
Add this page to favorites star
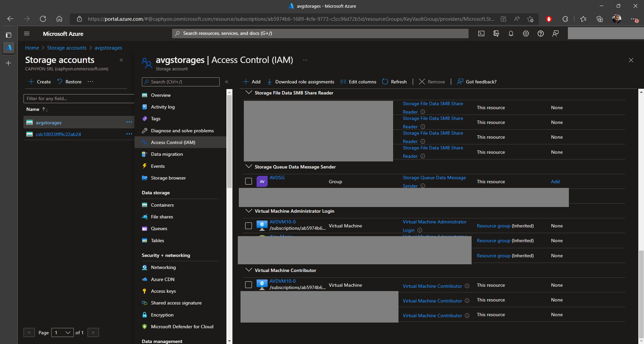pyautogui.click(x=530, y=19)
